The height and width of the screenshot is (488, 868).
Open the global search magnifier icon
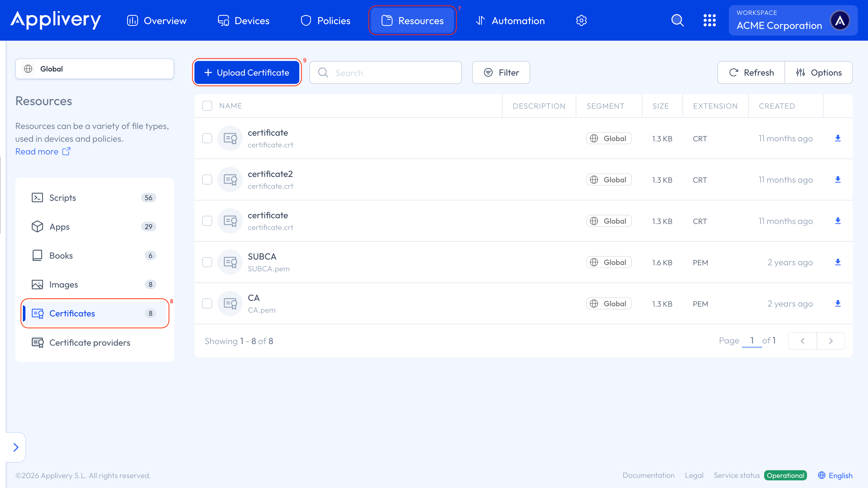(x=677, y=21)
